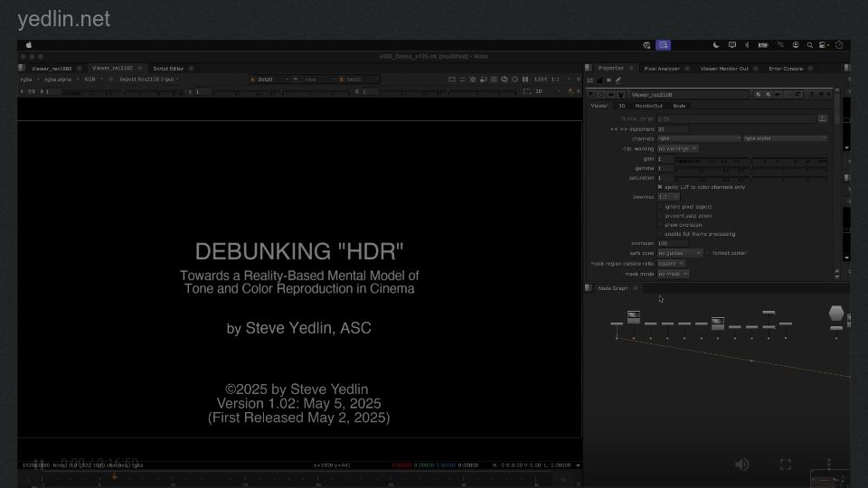
Task: Adjust the gamma slider in Properties
Action: 751,169
